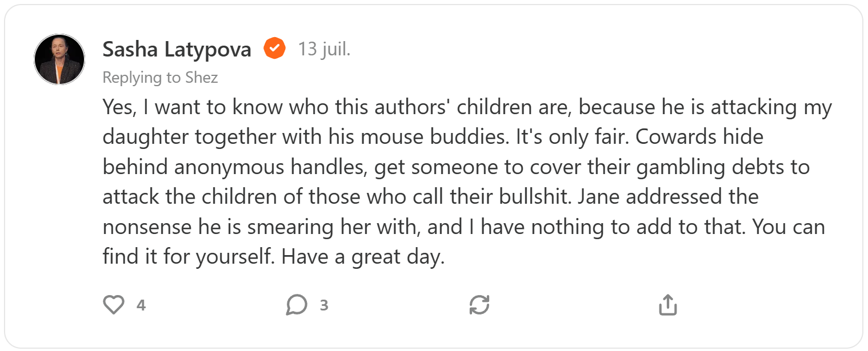The width and height of the screenshot is (868, 351).
Task: Share the comment using the upload arrow icon
Action: tap(667, 305)
